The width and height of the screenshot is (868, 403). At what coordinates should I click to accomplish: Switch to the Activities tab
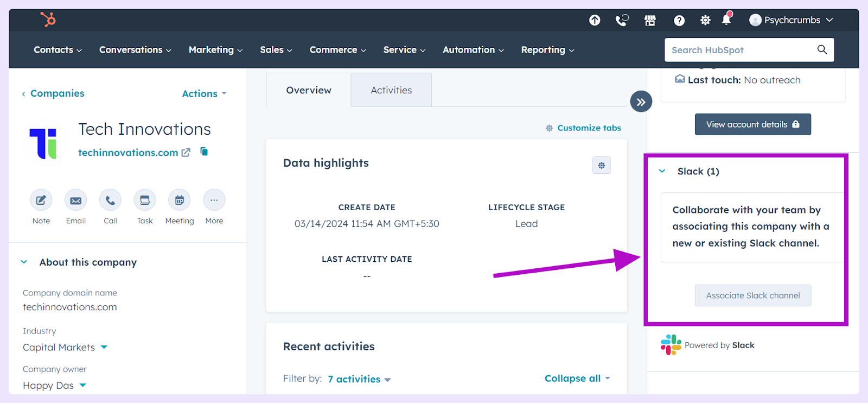pos(391,90)
